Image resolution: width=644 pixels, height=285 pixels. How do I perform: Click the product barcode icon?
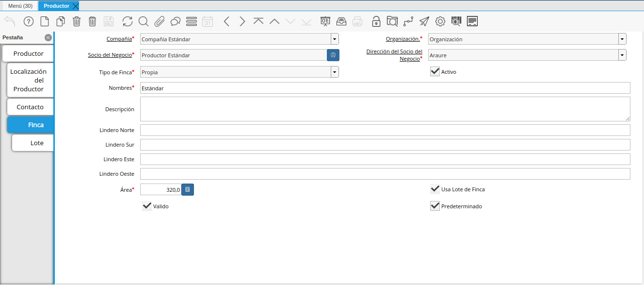coord(456,21)
